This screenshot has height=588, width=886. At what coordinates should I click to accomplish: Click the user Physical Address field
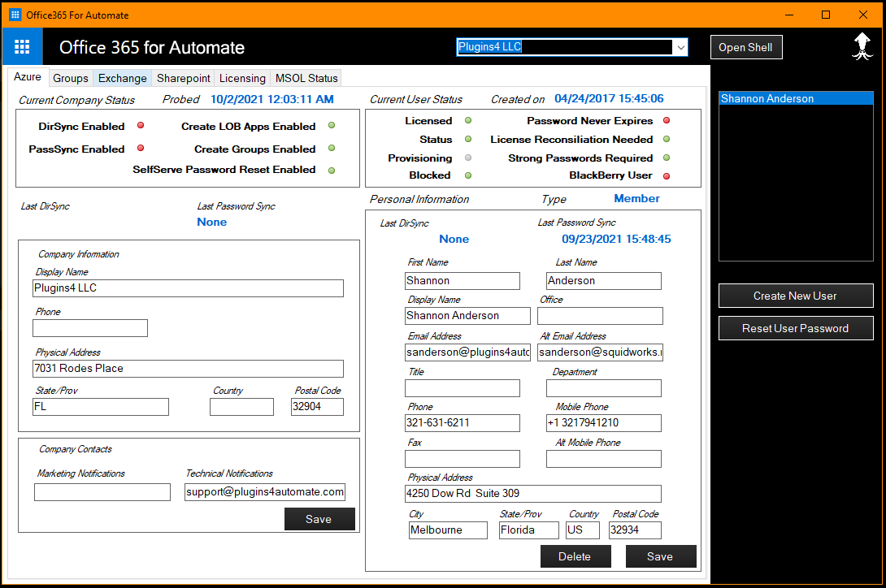coord(533,494)
